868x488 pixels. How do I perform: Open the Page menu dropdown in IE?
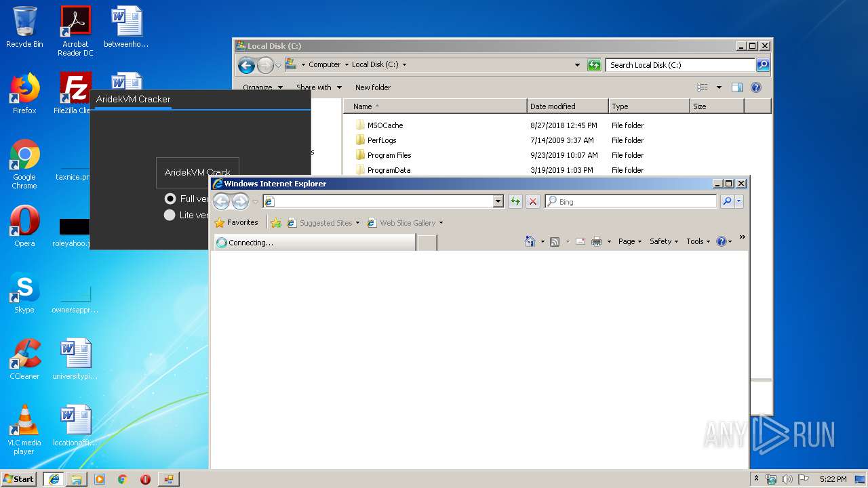[x=629, y=241]
